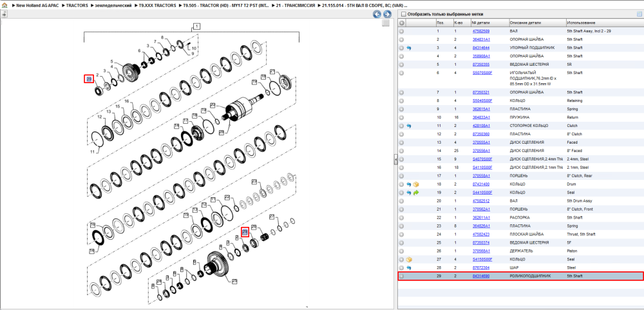Screen dimensions: 644x310
Task: Open part number link 87431400
Action: pos(480,184)
